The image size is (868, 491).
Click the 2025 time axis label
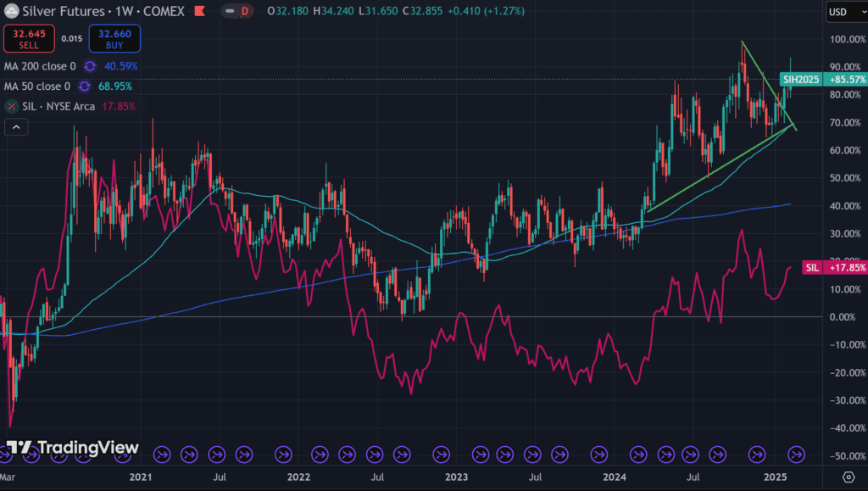tap(775, 477)
